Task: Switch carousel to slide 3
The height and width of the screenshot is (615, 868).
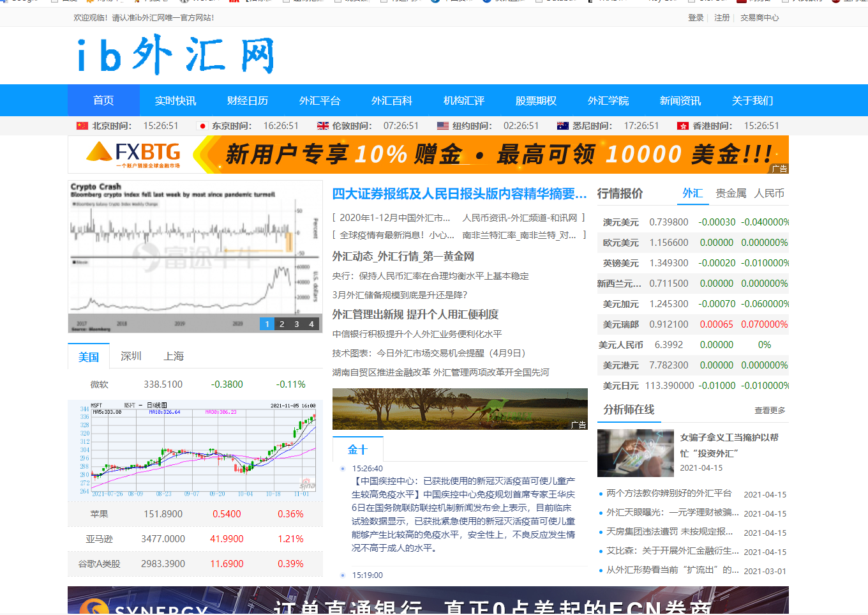Action: [x=297, y=324]
